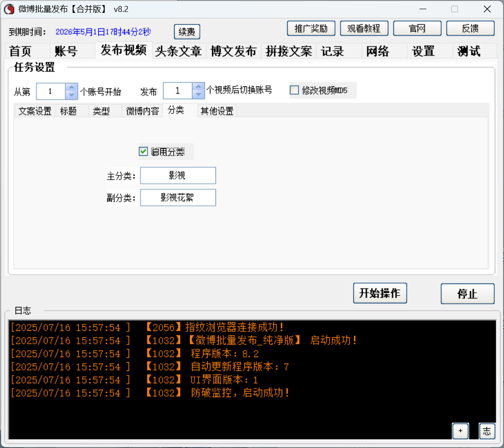Select the 微博内容 sub-tab
Image resolution: width=504 pixels, height=448 pixels.
click(142, 111)
